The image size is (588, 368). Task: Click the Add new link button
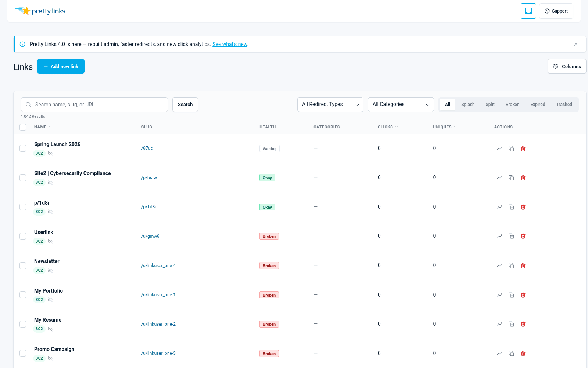coord(61,66)
